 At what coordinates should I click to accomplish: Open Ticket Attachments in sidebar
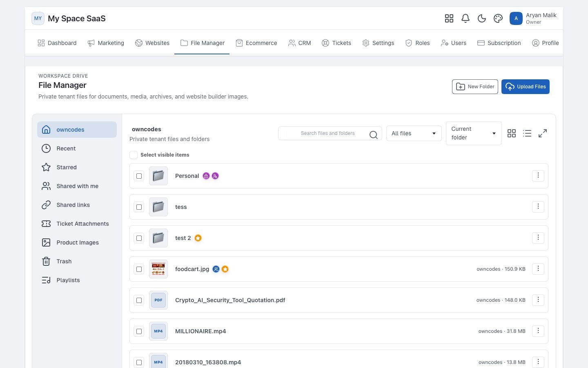77,224
